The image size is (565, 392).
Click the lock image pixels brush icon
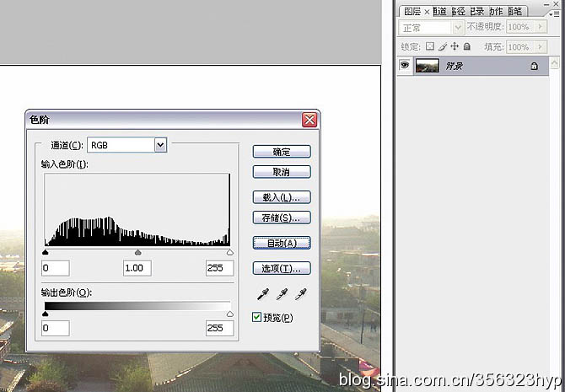[x=443, y=46]
